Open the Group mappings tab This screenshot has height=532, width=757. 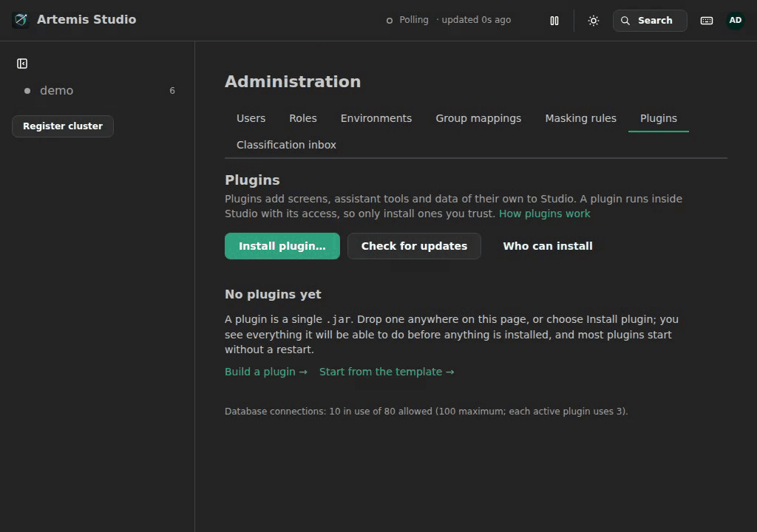pos(478,118)
